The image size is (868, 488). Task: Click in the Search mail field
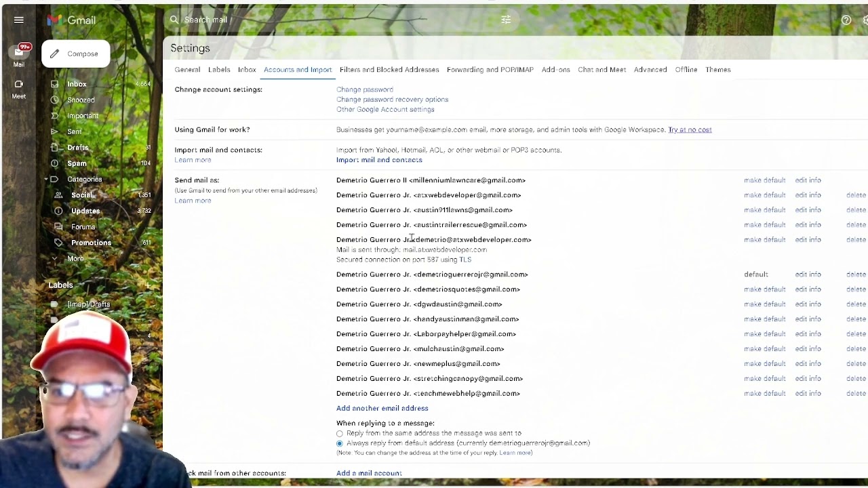tap(339, 20)
